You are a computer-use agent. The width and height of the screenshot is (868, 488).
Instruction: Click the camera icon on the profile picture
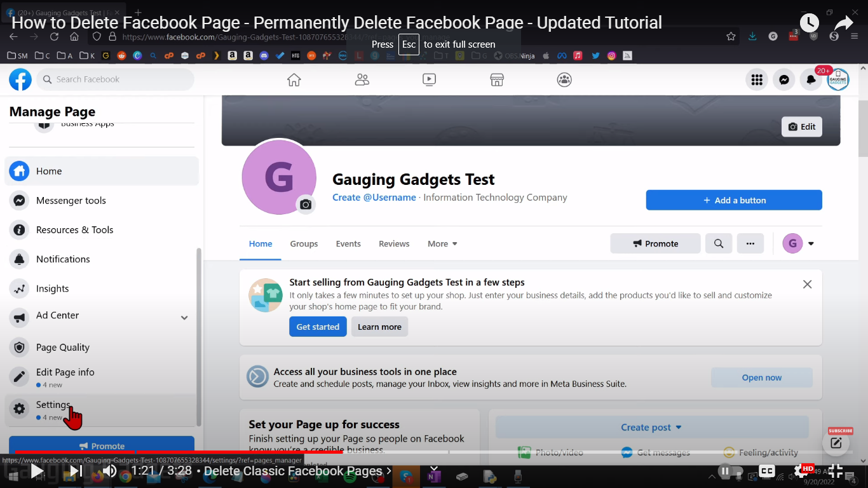click(306, 205)
